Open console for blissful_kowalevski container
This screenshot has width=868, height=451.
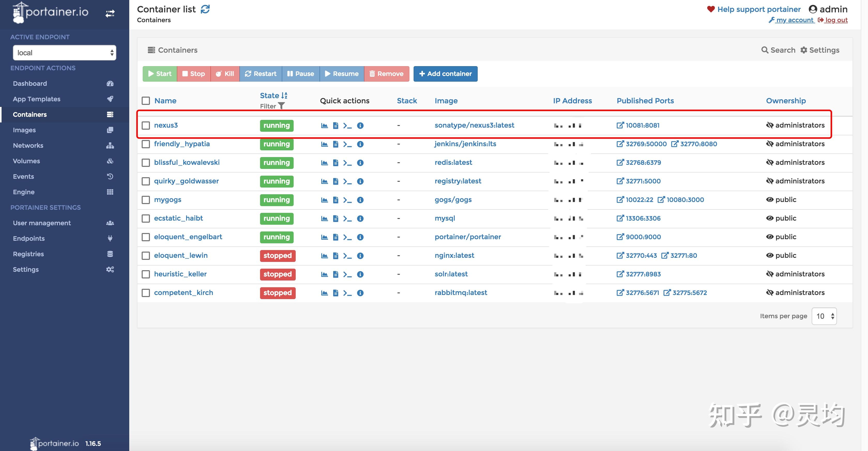pos(348,162)
